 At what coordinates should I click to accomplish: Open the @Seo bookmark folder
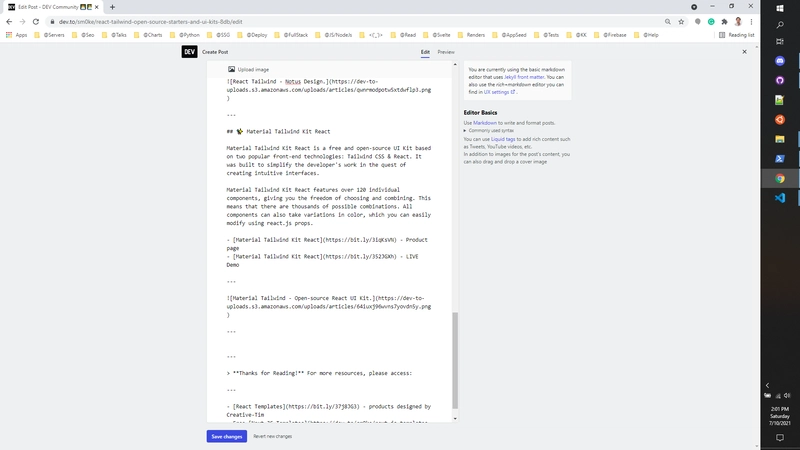tap(83, 35)
